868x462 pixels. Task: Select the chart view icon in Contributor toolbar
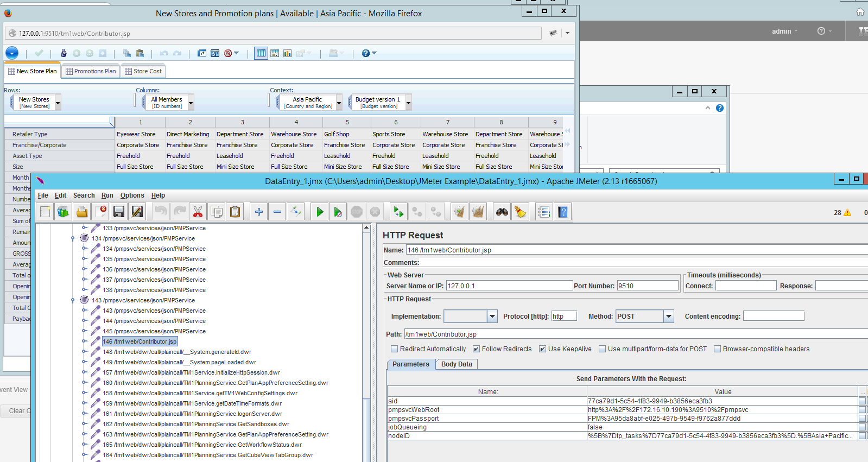tap(288, 53)
